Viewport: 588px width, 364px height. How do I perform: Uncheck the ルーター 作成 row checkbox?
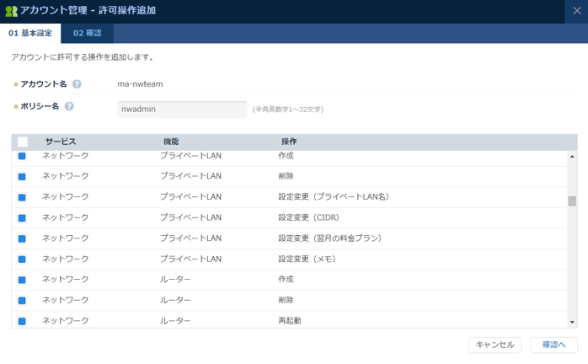pos(23,280)
